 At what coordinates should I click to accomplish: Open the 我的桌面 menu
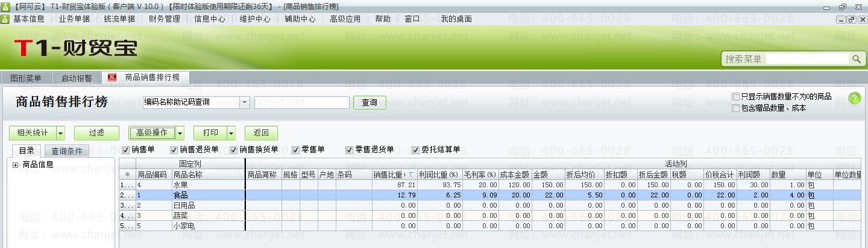point(456,19)
